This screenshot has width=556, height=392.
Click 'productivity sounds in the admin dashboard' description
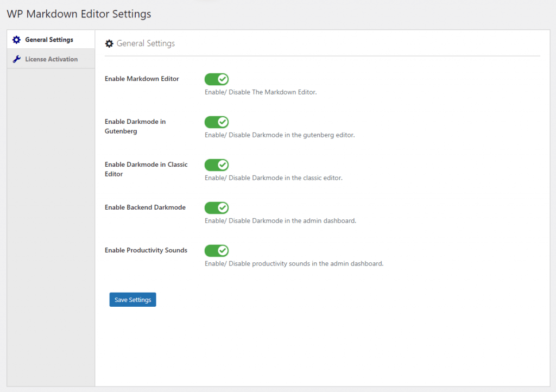(294, 264)
